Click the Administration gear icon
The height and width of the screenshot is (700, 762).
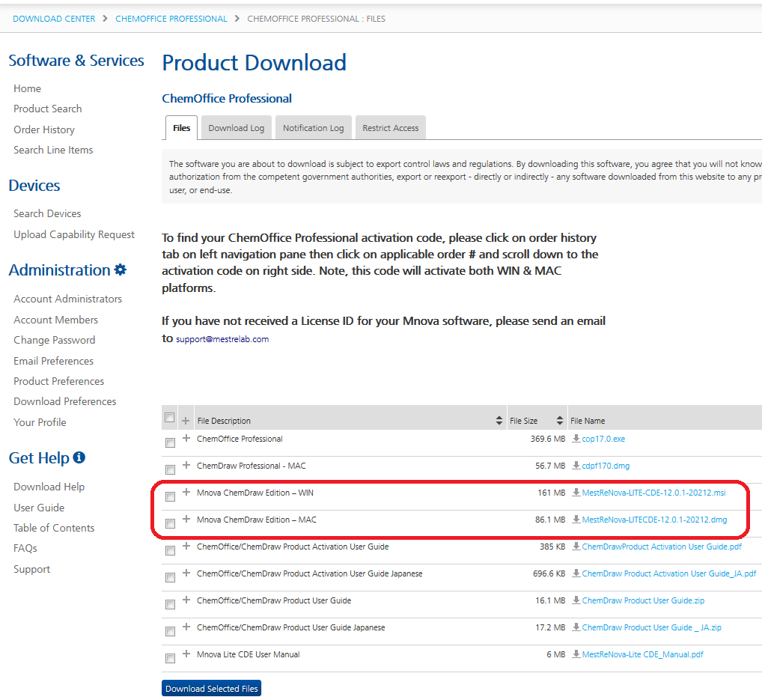(120, 270)
